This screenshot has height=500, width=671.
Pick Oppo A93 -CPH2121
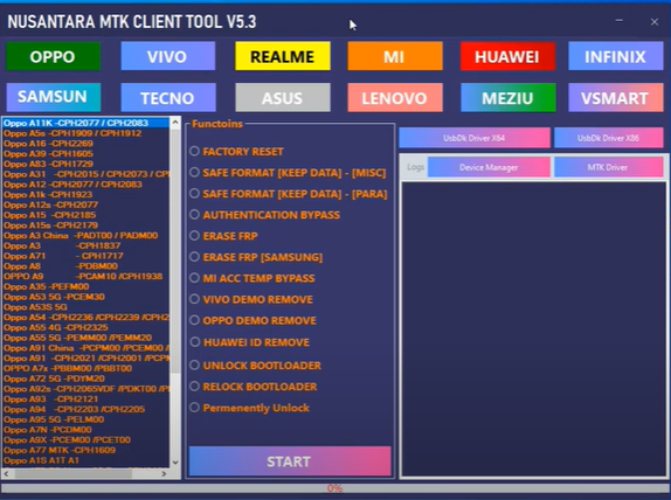click(x=86, y=399)
